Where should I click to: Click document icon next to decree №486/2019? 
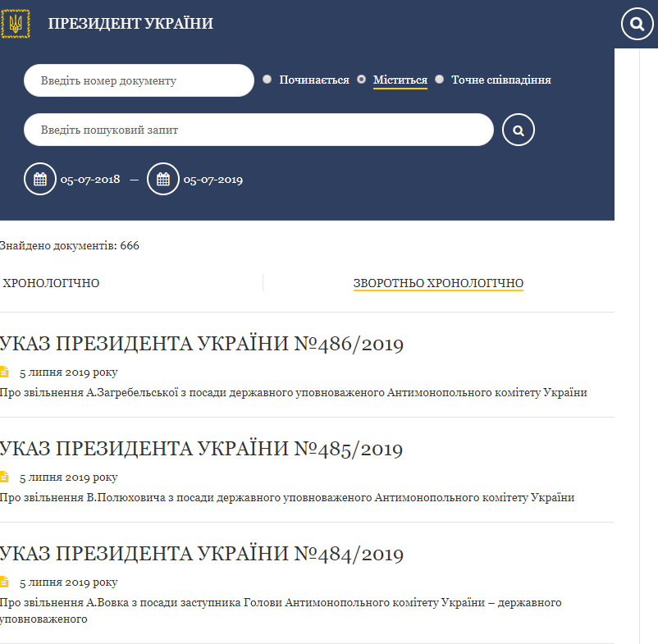[4, 372]
